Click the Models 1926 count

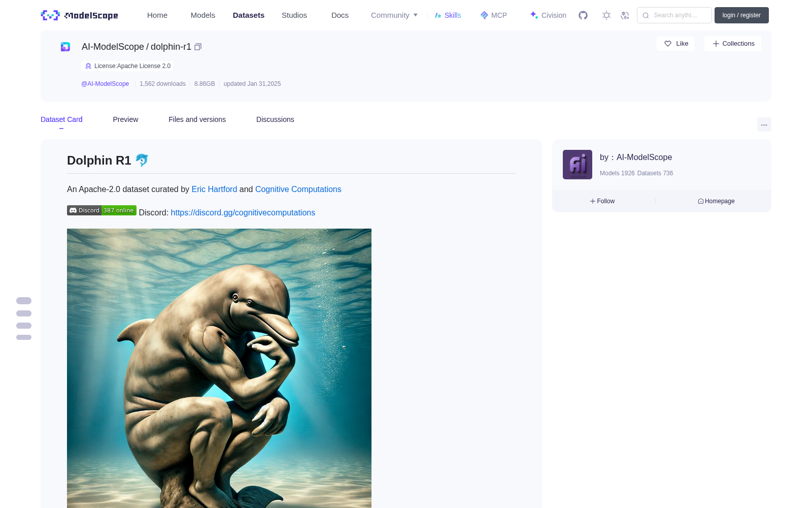[617, 173]
